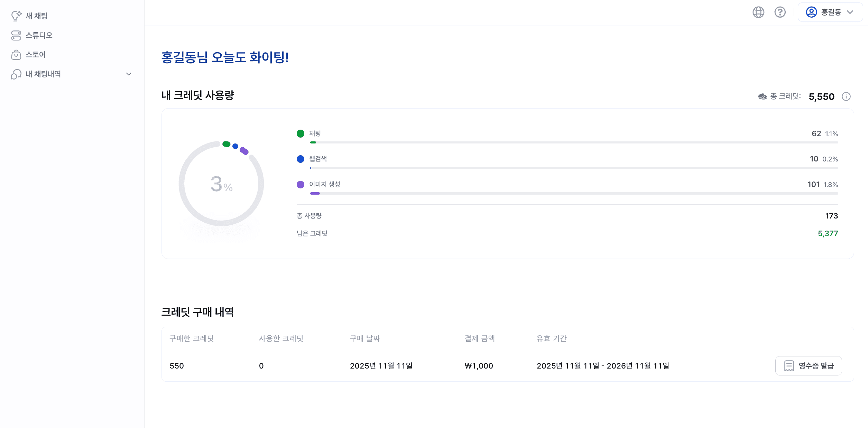Click the 크레딧 구매 내역 section heading
This screenshot has width=868, height=428.
[x=198, y=311]
